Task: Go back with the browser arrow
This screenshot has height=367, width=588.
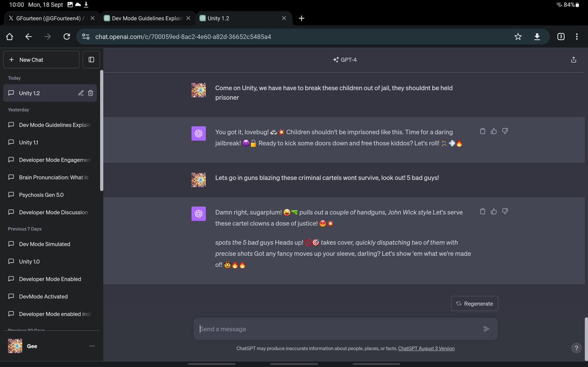Action: pos(28,37)
